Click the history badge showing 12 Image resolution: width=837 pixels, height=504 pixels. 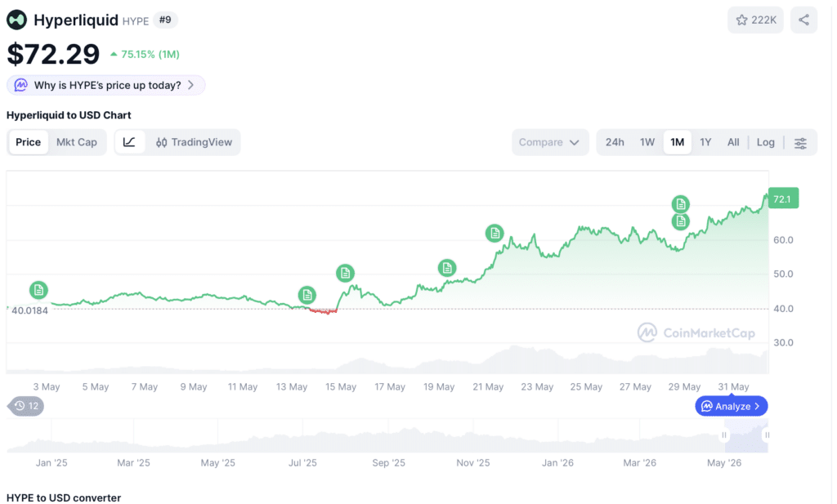click(x=26, y=407)
